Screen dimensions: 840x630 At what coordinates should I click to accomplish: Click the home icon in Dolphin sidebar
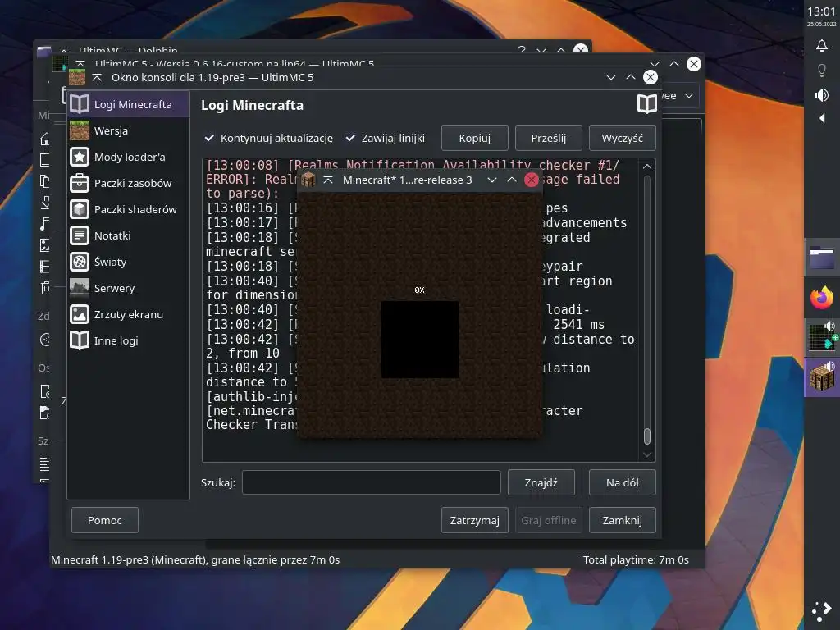(x=45, y=139)
